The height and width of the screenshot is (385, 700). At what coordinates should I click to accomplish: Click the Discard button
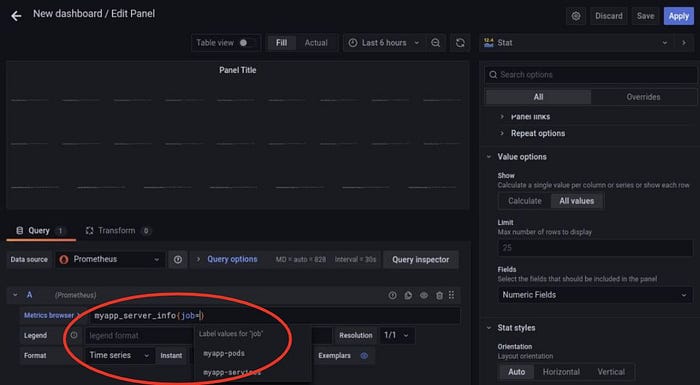[x=608, y=16]
